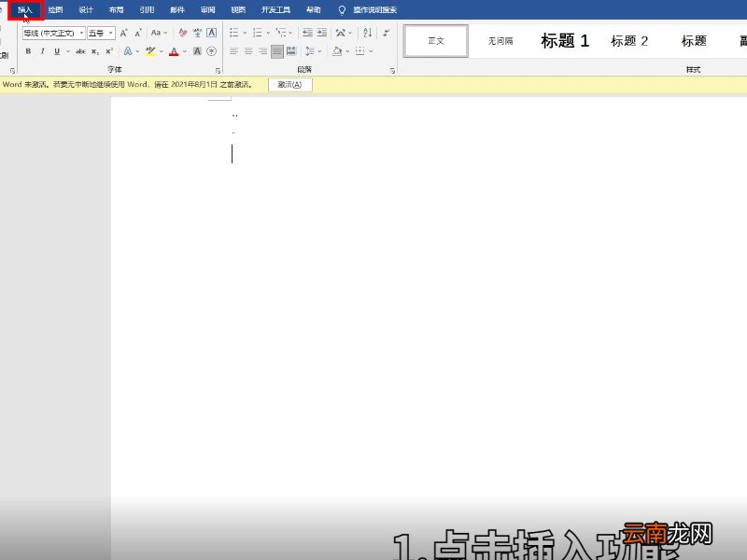This screenshot has width=747, height=560.
Task: Open the font name dropdown
Action: tap(82, 34)
